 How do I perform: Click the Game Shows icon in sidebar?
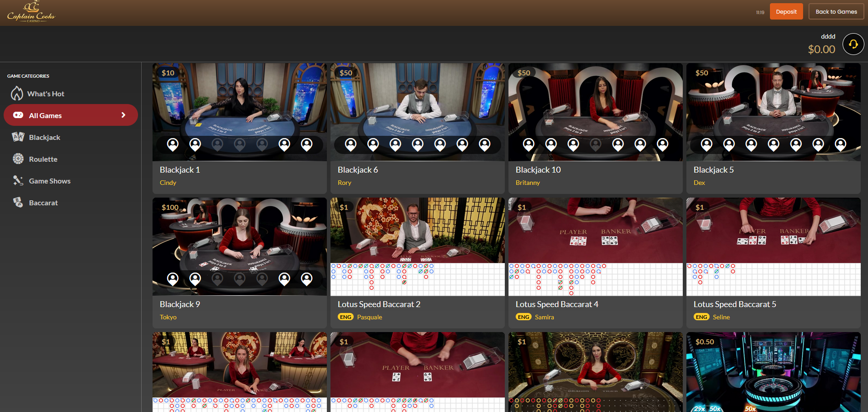(18, 181)
